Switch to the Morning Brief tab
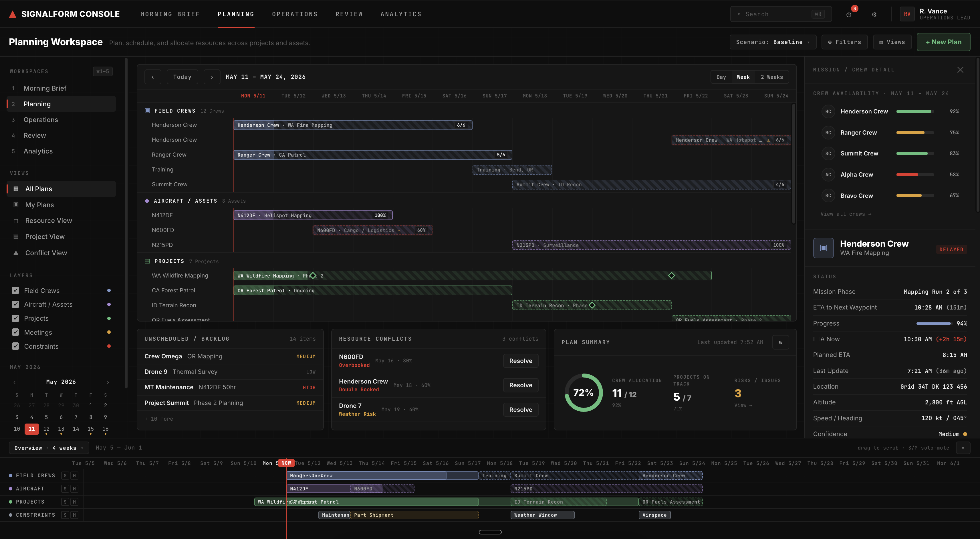980x539 pixels. 170,14
